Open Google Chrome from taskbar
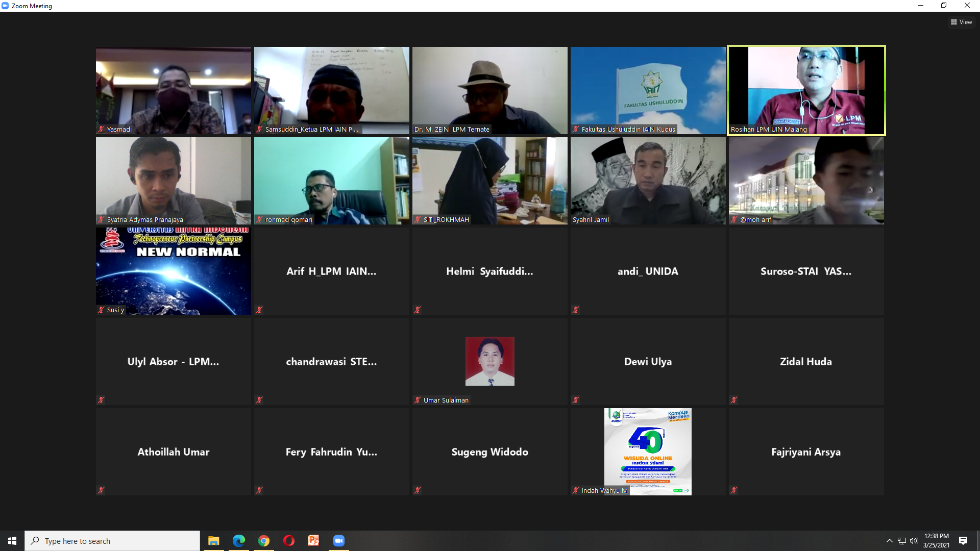Image resolution: width=980 pixels, height=551 pixels. [263, 541]
